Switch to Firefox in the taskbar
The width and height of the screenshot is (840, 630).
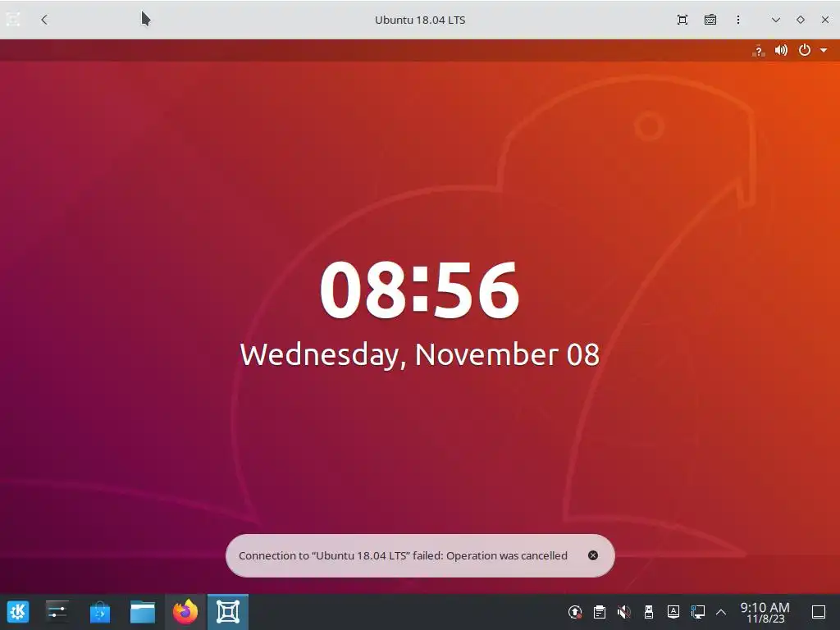coord(185,612)
